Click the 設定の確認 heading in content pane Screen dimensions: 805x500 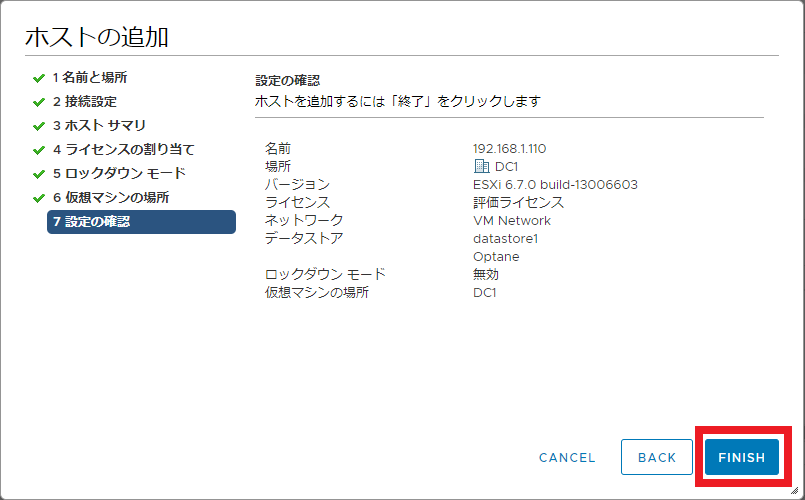point(288,81)
